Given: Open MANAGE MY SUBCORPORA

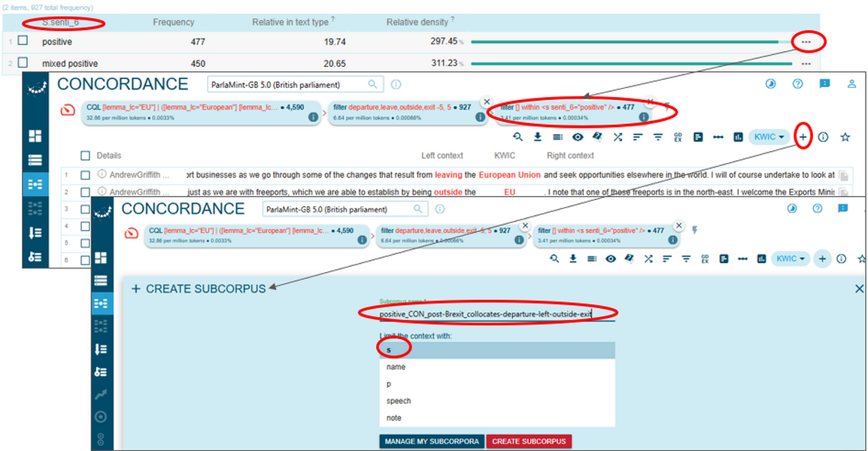Looking at the screenshot, I should (x=431, y=441).
